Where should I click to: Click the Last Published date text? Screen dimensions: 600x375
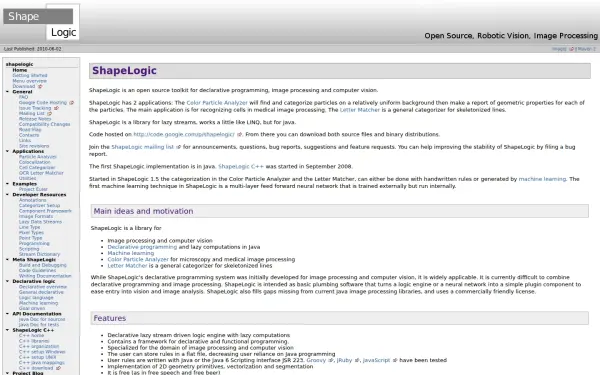click(32, 49)
